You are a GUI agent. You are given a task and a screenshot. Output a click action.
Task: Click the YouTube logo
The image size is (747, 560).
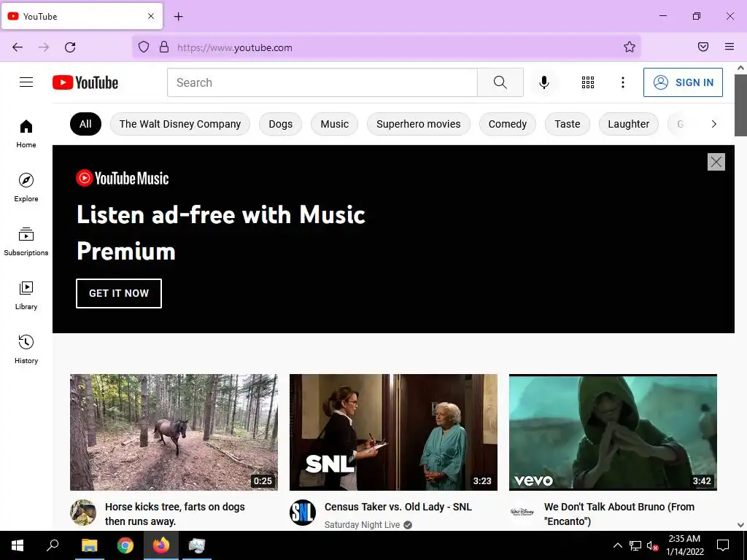[x=85, y=82]
